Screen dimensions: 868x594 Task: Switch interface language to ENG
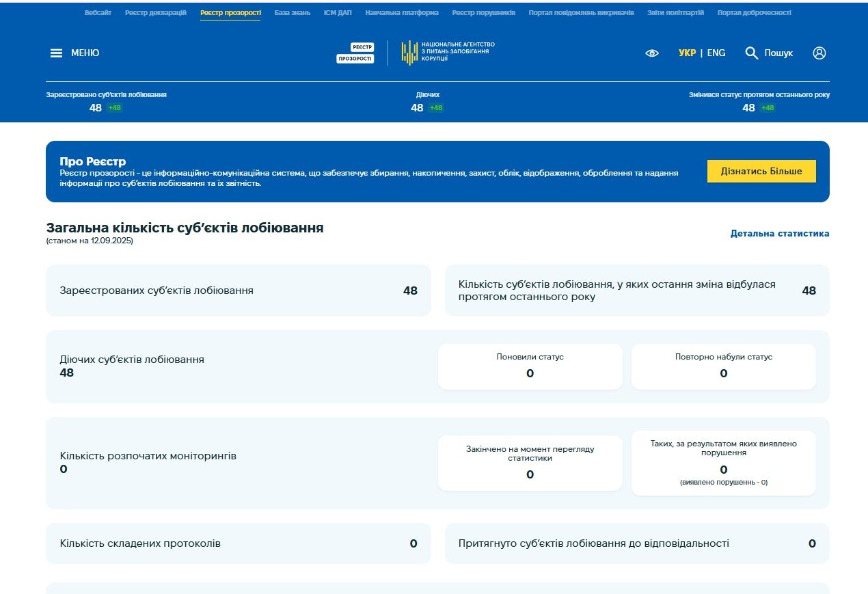717,52
